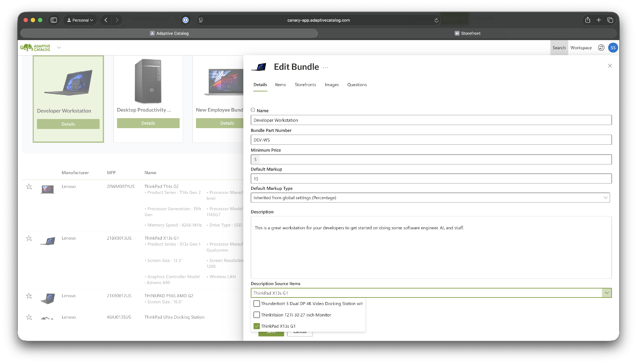
Task: Favorite the ThinkPad X13s G1 row
Action: click(x=29, y=238)
